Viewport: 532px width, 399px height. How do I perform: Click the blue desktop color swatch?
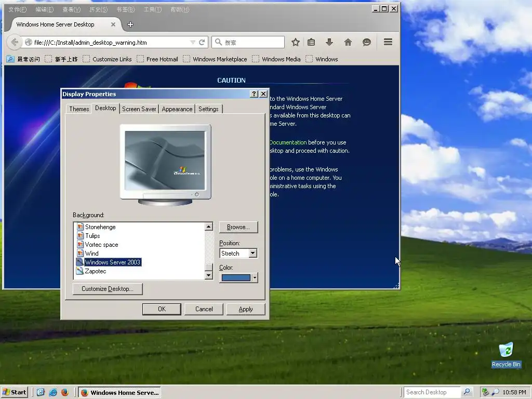(x=236, y=277)
